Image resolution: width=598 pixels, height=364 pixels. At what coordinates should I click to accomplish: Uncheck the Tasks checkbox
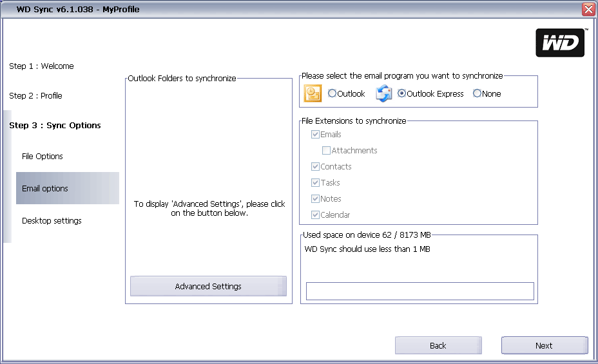click(316, 183)
